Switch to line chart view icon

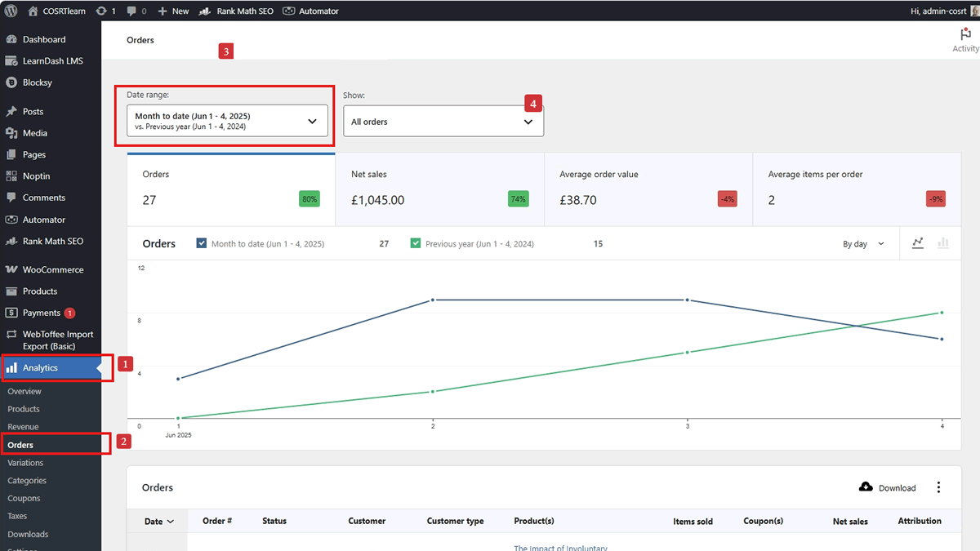[x=918, y=243]
